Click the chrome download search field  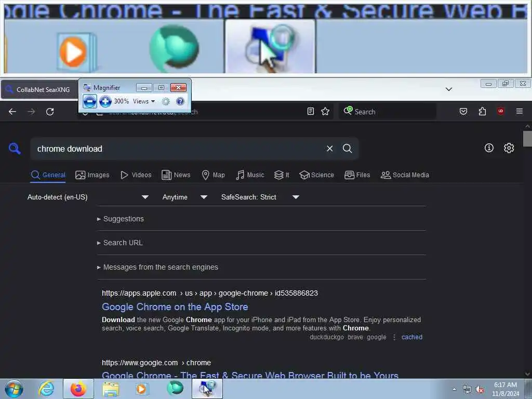(x=177, y=149)
